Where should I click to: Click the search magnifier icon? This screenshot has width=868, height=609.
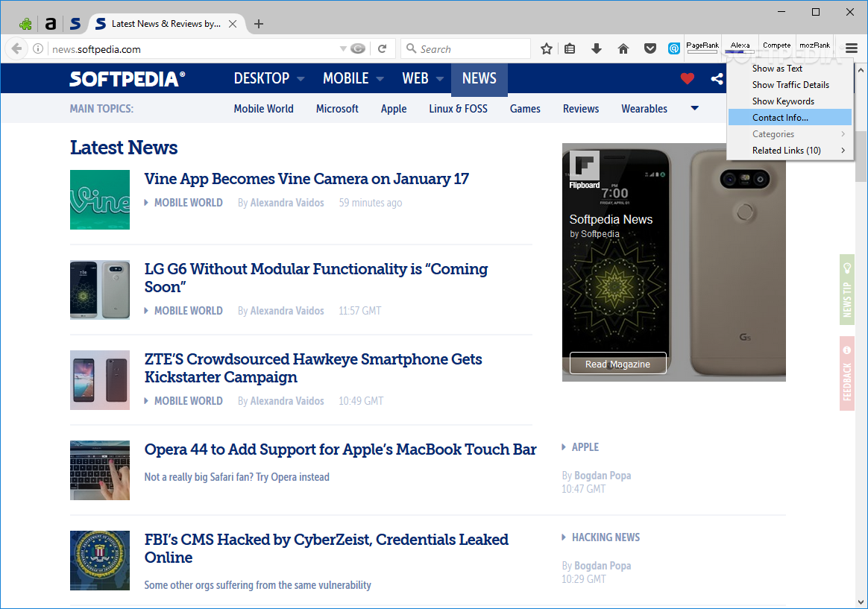[x=412, y=48]
